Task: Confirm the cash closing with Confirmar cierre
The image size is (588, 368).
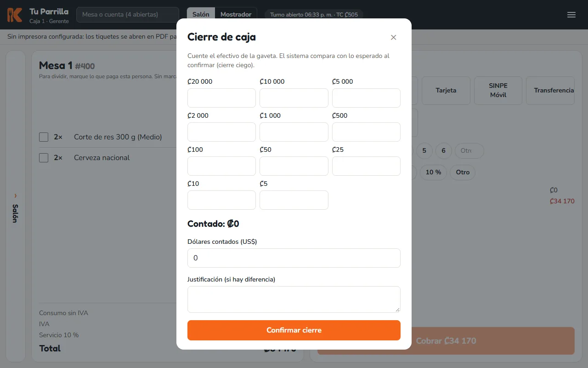Action: point(294,330)
